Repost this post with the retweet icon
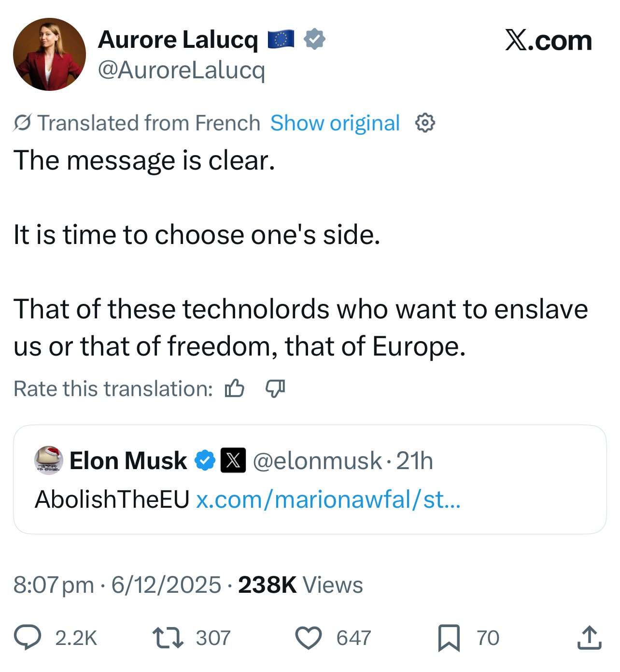Screen dimensions: 620x672 167,637
